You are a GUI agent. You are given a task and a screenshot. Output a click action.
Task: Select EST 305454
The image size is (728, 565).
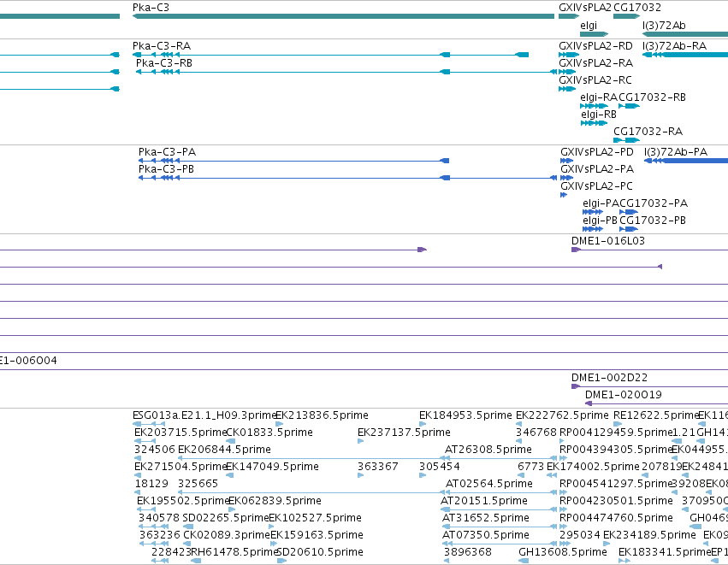tap(423, 475)
